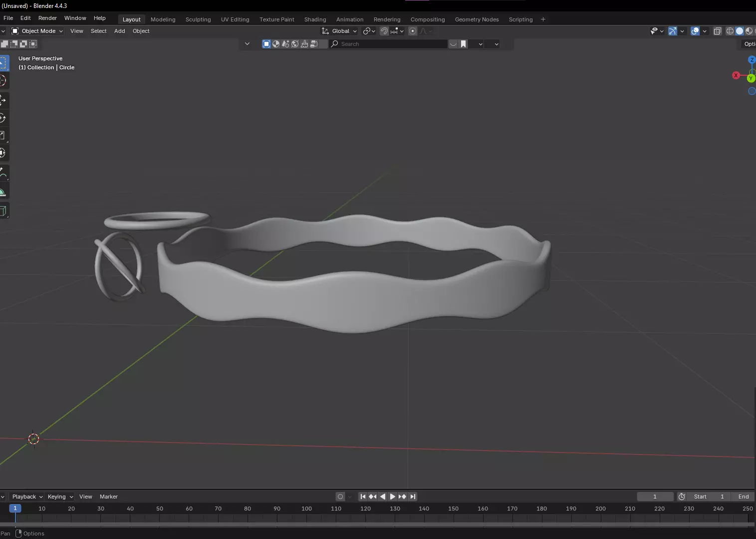
Task: Open the snapping options dropdown
Action: (x=397, y=31)
